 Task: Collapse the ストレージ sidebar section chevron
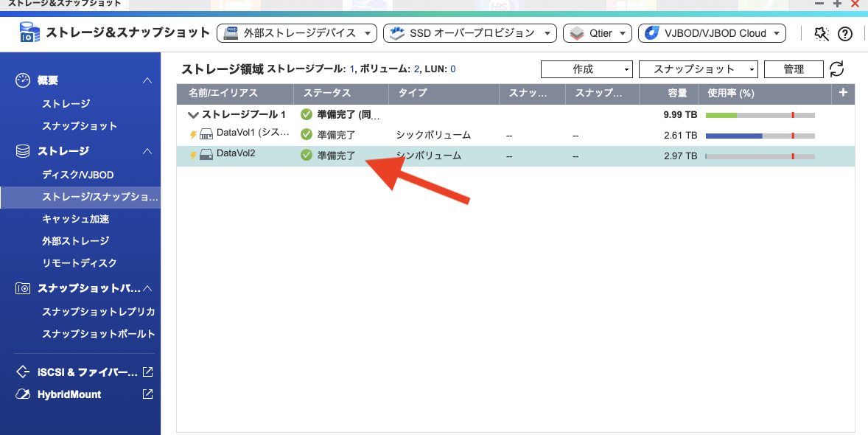(147, 150)
